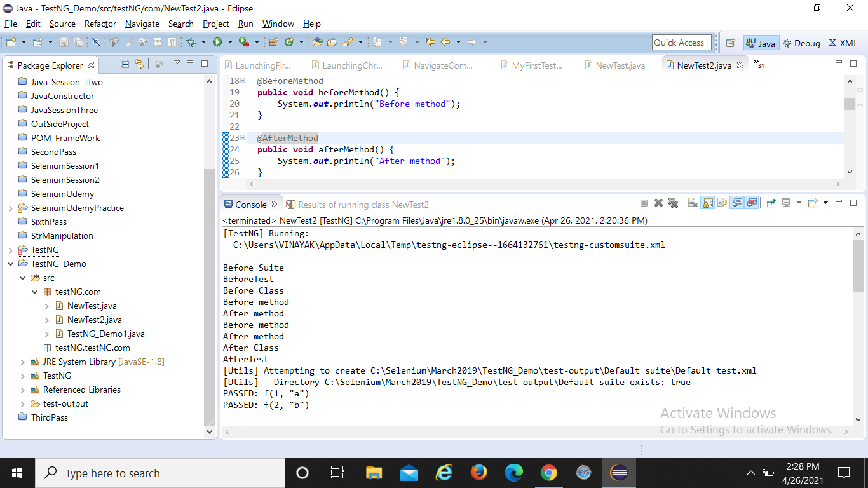Open the Navigate menu
The height and width of the screenshot is (488, 868).
(142, 24)
